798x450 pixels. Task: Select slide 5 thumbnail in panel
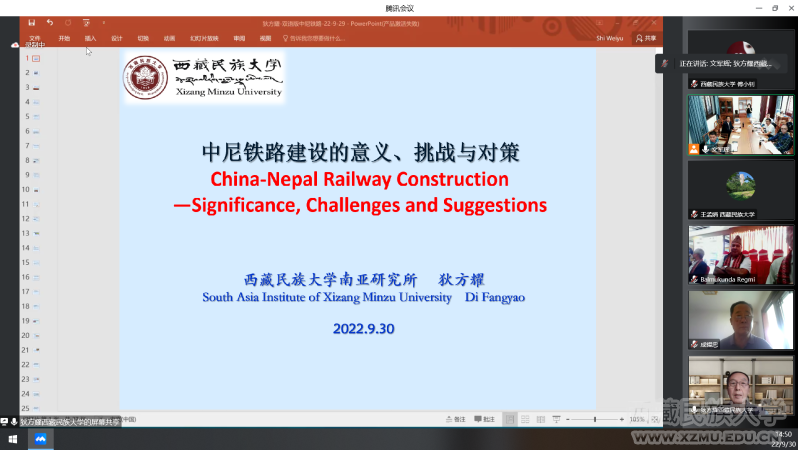point(36,117)
